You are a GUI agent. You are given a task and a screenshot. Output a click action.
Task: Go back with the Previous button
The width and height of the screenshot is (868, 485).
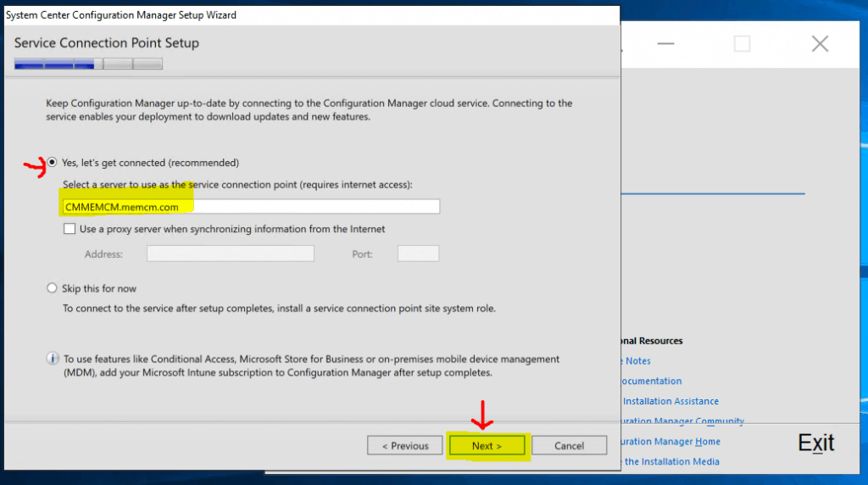click(x=404, y=446)
